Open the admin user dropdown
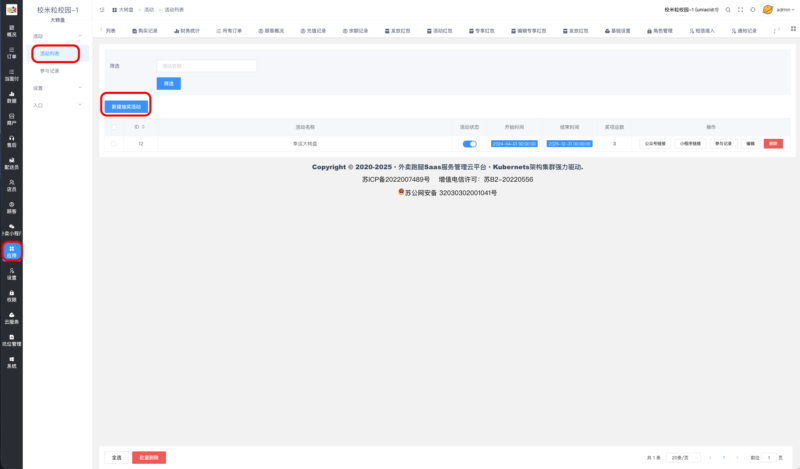This screenshot has width=800, height=469. point(785,9)
